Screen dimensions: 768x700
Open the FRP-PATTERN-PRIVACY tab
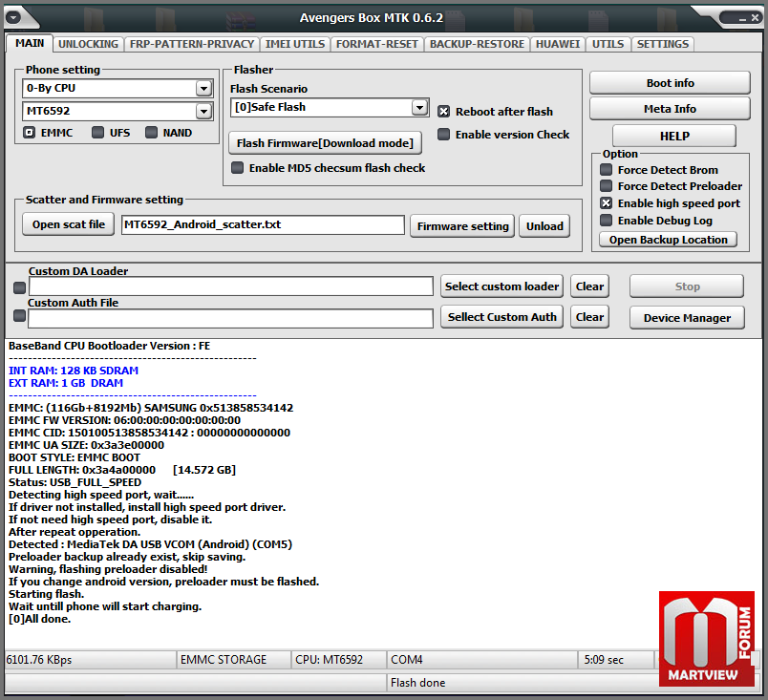[194, 44]
